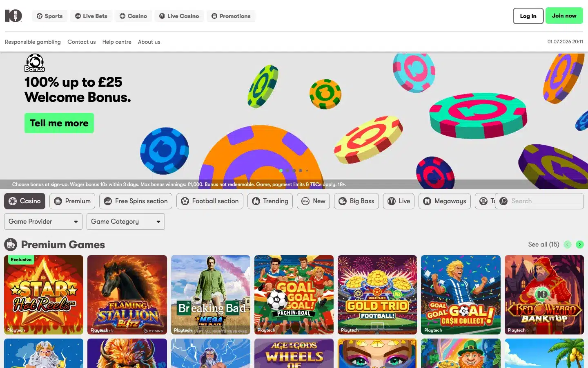View the Promotions page
Screen dimensions: 588x368
231,16
